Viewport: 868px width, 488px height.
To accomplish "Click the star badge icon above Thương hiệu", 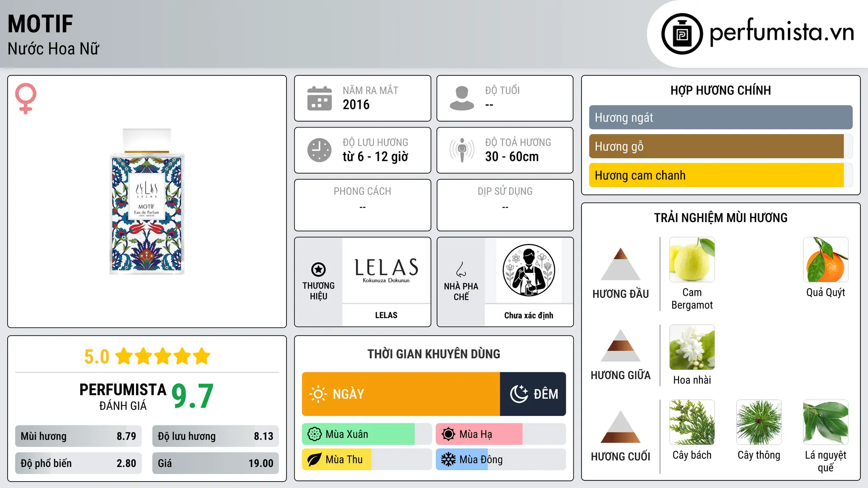I will (x=318, y=269).
